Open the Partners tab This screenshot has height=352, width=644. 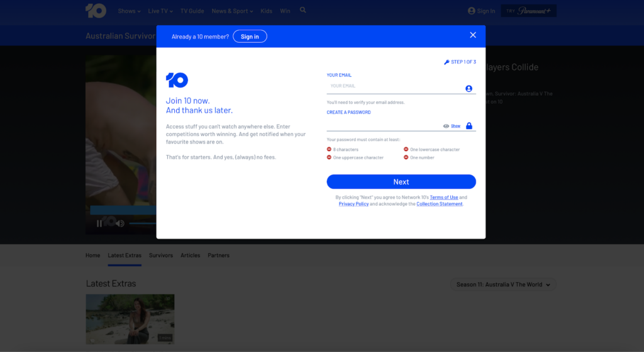218,256
